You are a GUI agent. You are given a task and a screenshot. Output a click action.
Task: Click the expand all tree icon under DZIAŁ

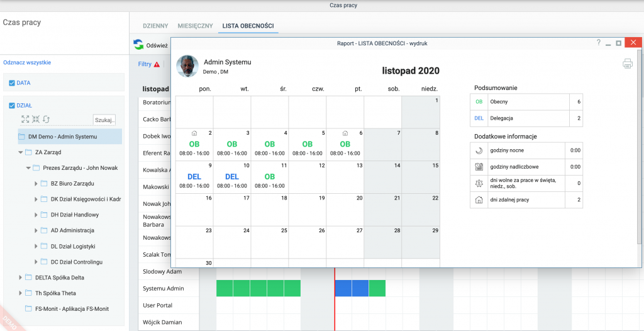25,119
